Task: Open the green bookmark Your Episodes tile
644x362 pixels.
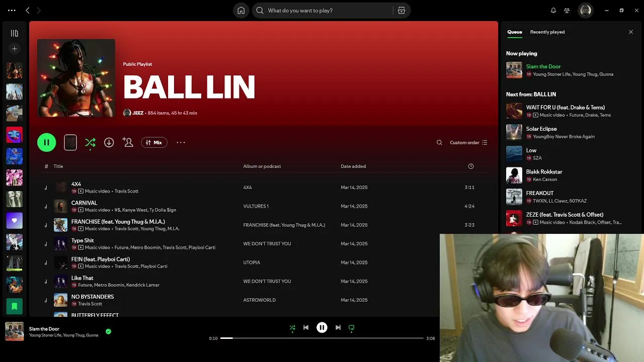Action: click(x=14, y=306)
